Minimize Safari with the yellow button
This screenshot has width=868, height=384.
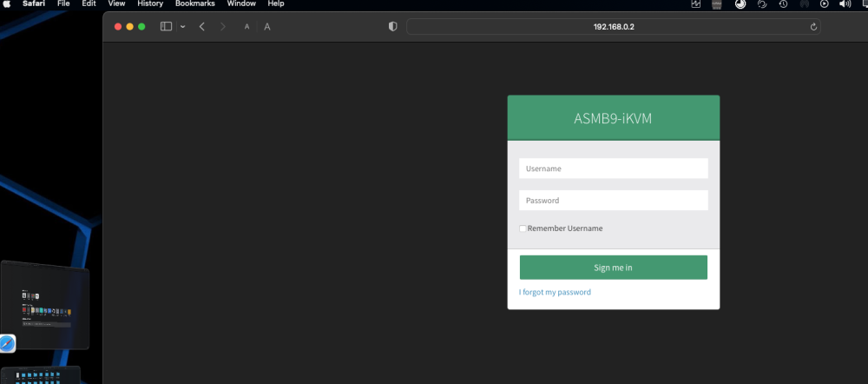pos(129,27)
